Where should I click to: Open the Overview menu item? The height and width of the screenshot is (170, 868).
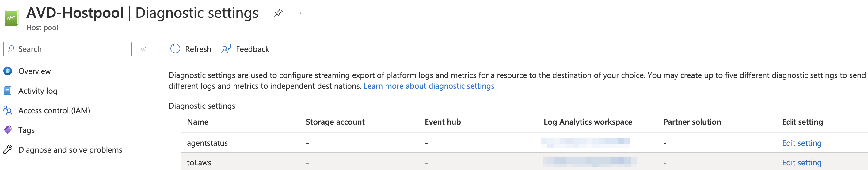[x=34, y=71]
